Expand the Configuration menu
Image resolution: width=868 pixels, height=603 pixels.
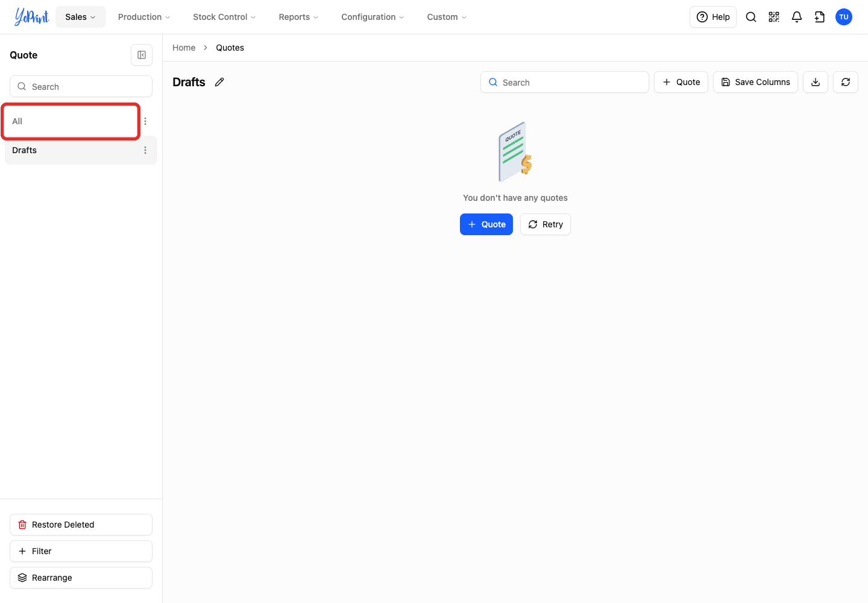[373, 17]
